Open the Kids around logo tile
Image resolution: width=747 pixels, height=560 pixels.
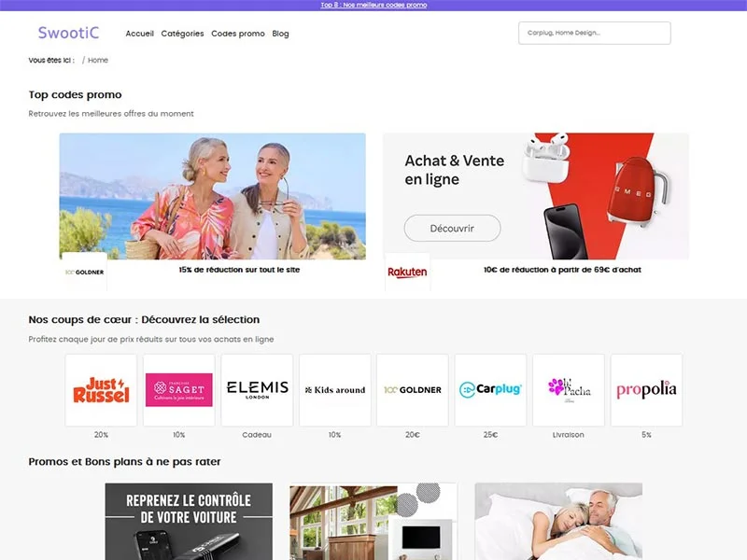[x=335, y=390]
